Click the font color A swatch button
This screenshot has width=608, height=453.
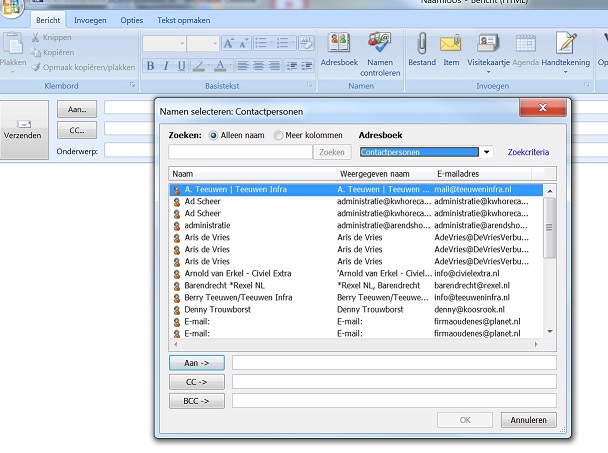pyautogui.click(x=220, y=66)
